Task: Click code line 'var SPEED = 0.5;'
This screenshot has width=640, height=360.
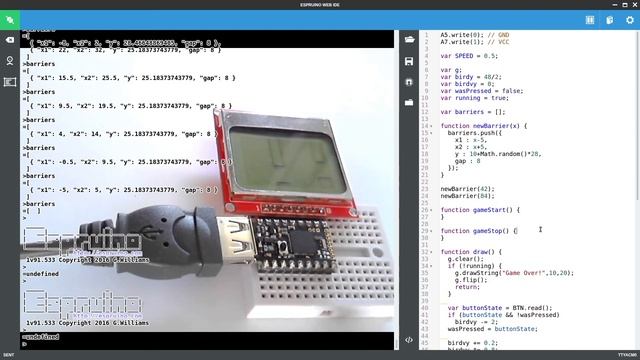Action: click(469, 56)
